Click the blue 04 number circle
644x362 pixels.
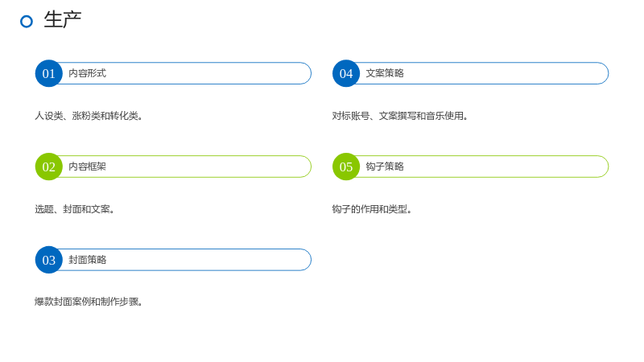click(346, 73)
